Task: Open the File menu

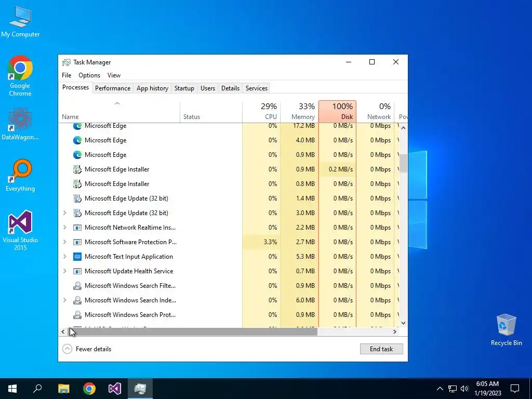Action: coord(66,75)
